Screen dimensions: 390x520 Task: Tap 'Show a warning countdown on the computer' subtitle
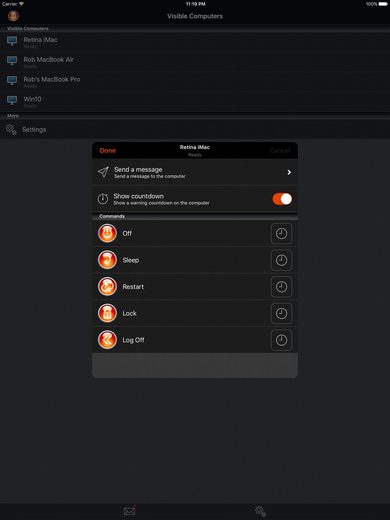(x=161, y=203)
